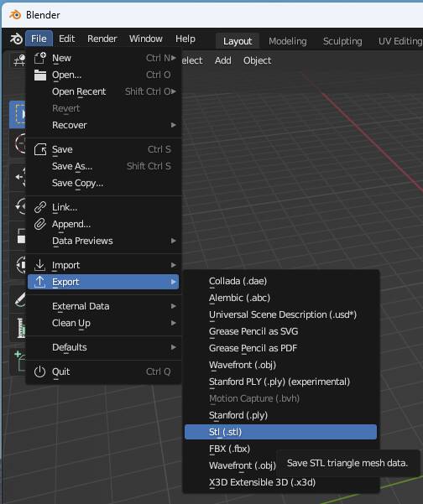The width and height of the screenshot is (423, 504).
Task: Click the Quit power icon
Action: tap(40, 372)
